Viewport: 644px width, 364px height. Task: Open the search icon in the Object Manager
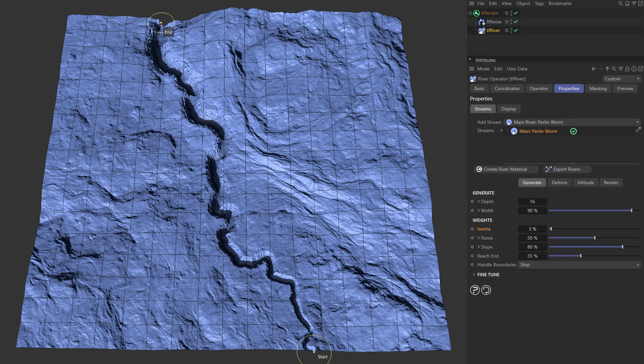pyautogui.click(x=620, y=3)
